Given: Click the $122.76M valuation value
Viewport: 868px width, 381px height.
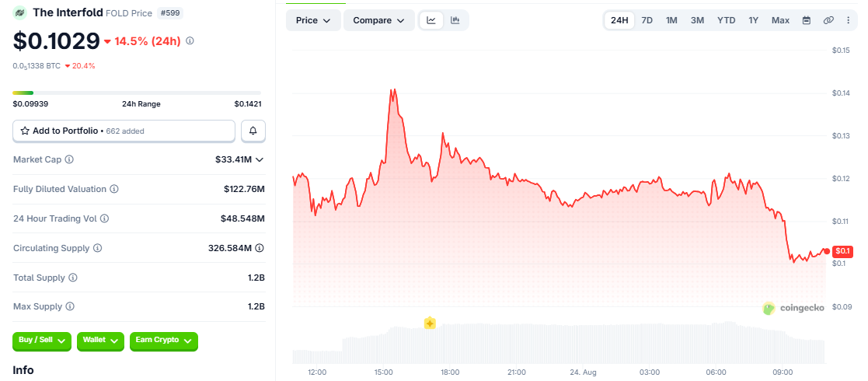Looking at the screenshot, I should (244, 189).
